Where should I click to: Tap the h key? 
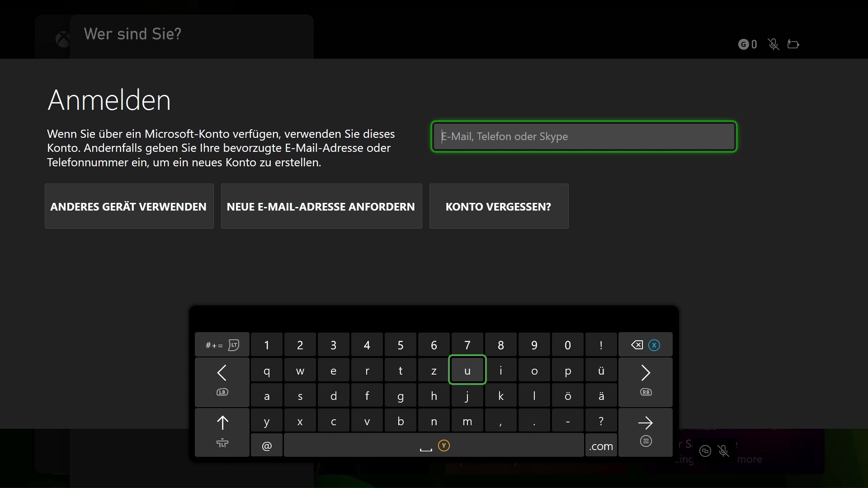coord(434,395)
